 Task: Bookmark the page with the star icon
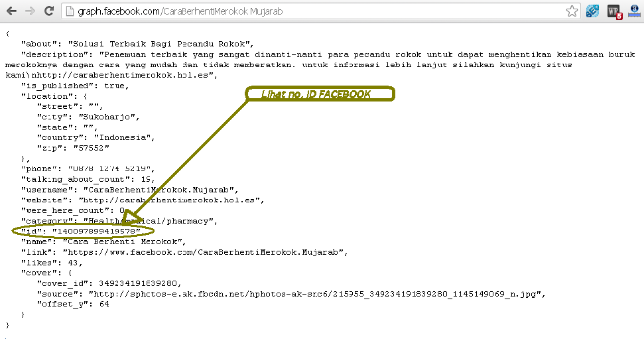[x=572, y=11]
